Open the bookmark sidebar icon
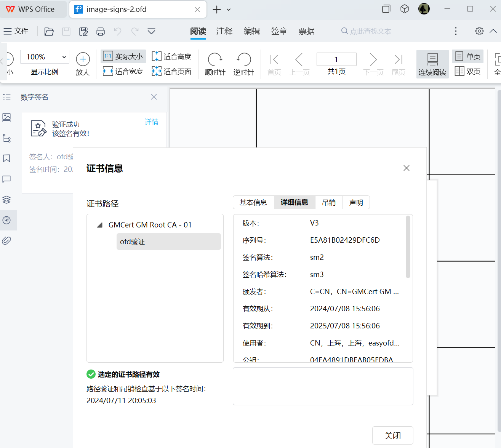Viewport: 501px width, 448px height. tap(7, 158)
